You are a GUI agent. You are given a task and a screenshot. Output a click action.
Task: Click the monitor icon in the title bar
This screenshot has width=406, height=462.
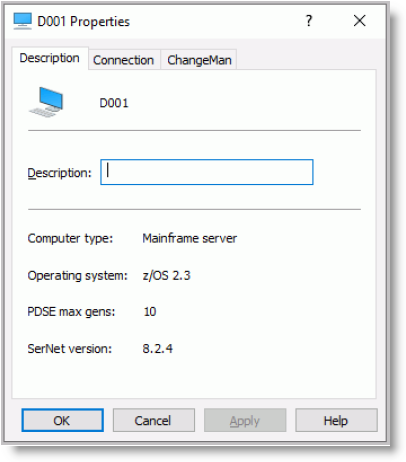point(22,21)
